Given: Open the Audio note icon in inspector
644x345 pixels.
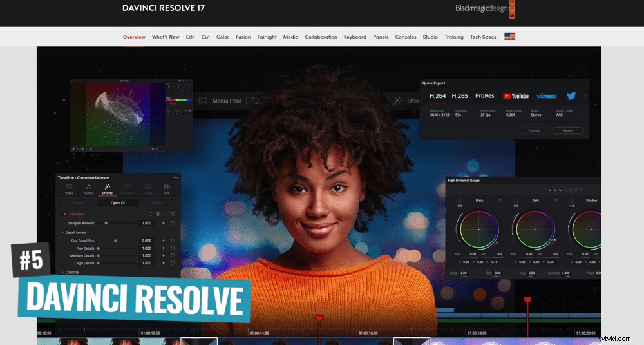Looking at the screenshot, I should [x=88, y=187].
